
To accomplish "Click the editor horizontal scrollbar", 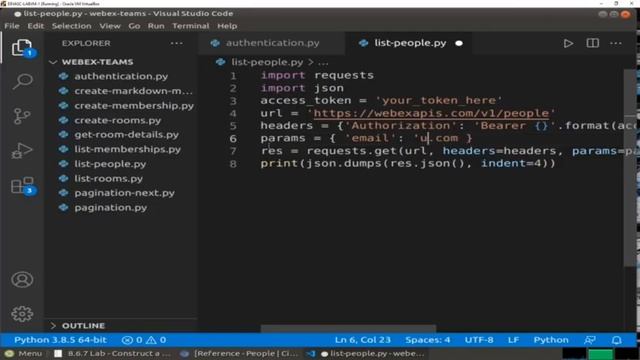I will click(x=348, y=328).
